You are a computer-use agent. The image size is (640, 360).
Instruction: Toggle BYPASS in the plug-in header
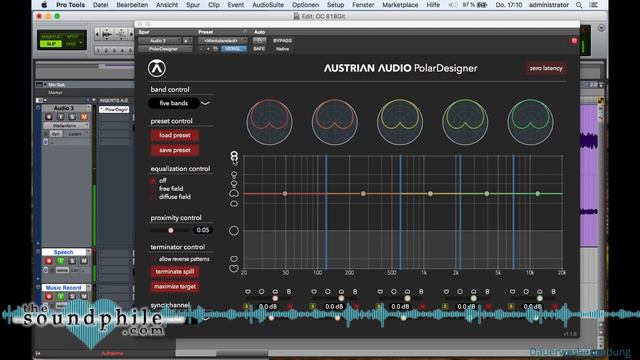coord(282,40)
